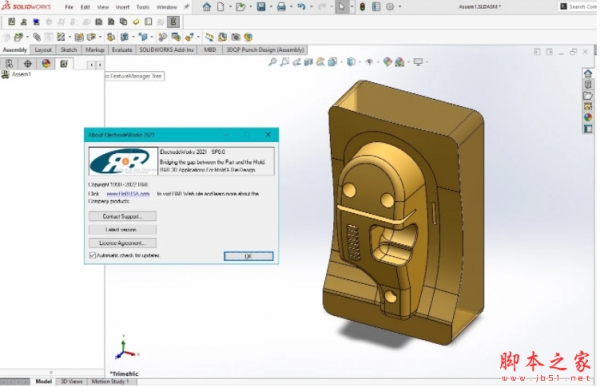600x387 pixels.
Task: Click the Zoom to Fit icon
Action: pos(272,62)
